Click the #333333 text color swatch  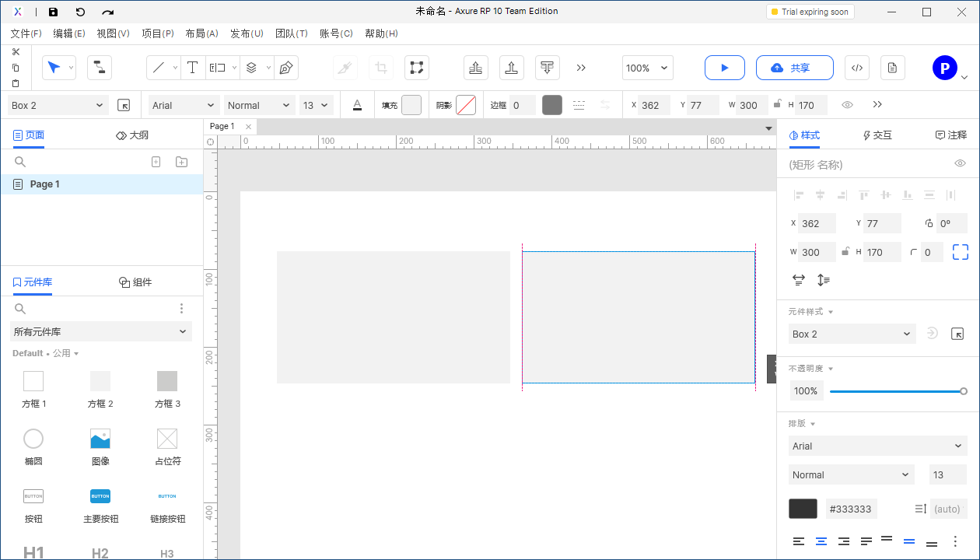pos(803,509)
